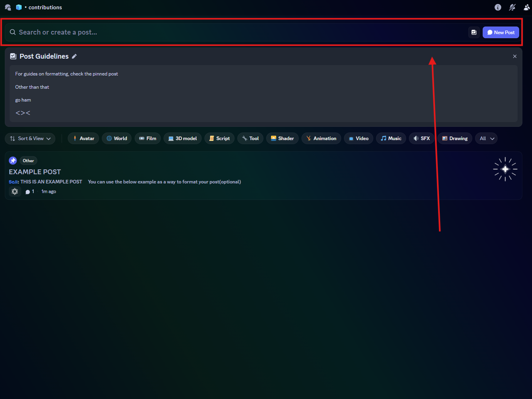Click the pinned post icon next to Other
Screen dimensions: 532x399
pos(13,161)
